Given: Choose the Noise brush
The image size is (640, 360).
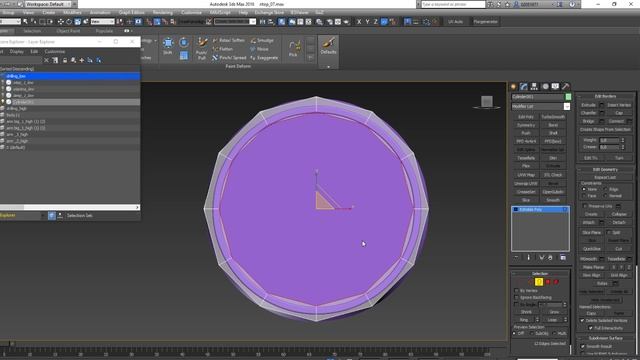Looking at the screenshot, I should point(260,49).
